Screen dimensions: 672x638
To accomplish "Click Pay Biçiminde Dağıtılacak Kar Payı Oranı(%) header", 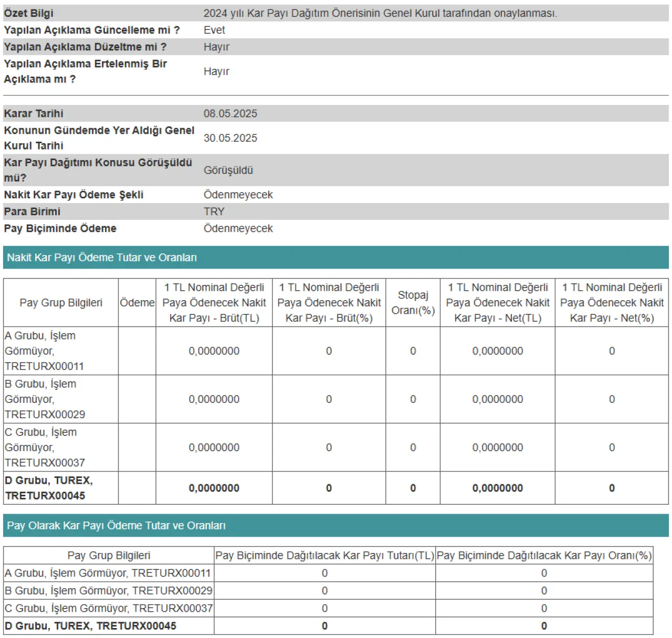I will click(x=544, y=556).
